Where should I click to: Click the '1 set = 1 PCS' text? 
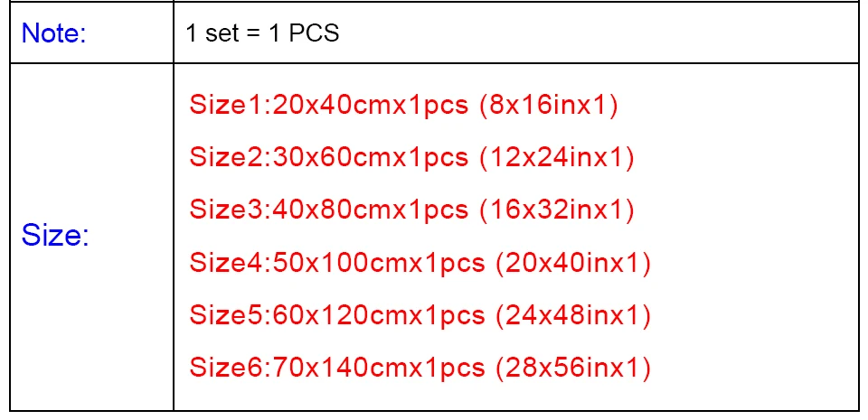click(263, 33)
